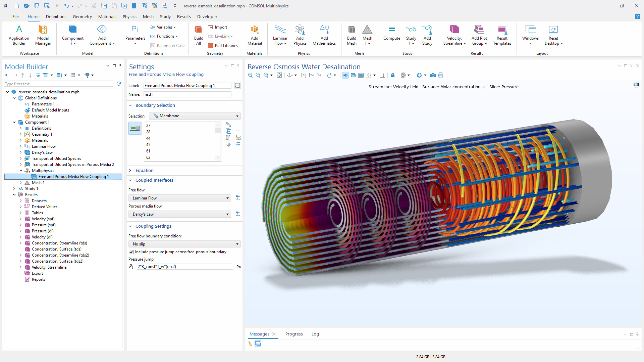Image resolution: width=644 pixels, height=362 pixels.
Task: Open the No slip boundary condition dropdown
Action: tap(184, 244)
